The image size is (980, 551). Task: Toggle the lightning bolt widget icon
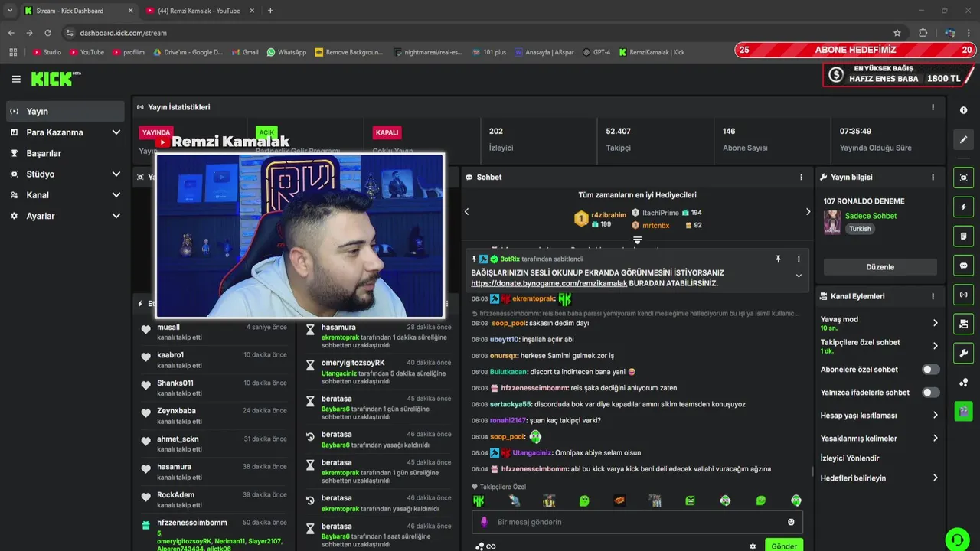click(963, 207)
